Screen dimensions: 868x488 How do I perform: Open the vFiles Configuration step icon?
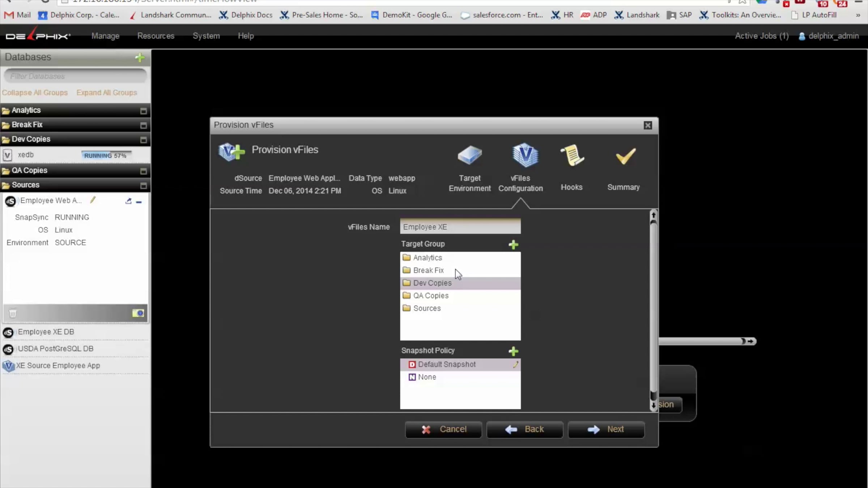[525, 155]
